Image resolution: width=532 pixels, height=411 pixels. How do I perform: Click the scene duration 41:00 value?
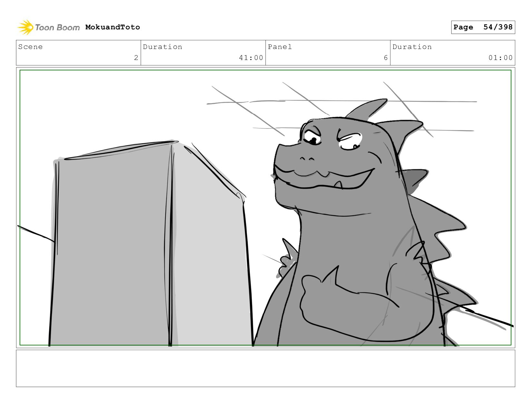click(x=251, y=58)
